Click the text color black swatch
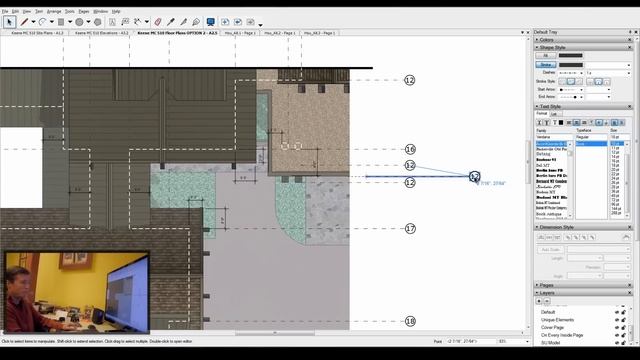Viewport: 640px width, 360px height. (561, 122)
